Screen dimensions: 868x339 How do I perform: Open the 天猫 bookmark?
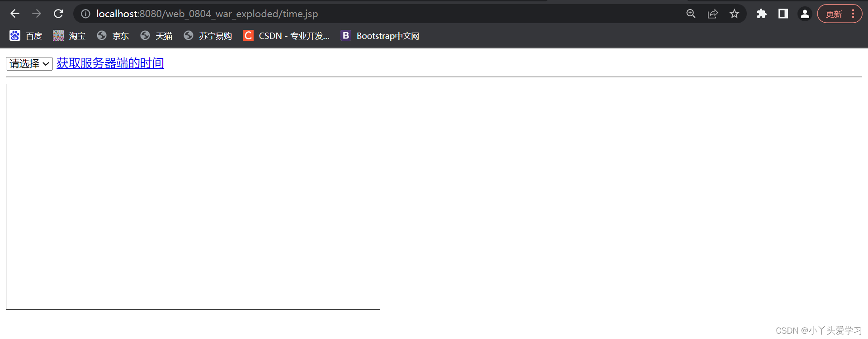tap(156, 36)
